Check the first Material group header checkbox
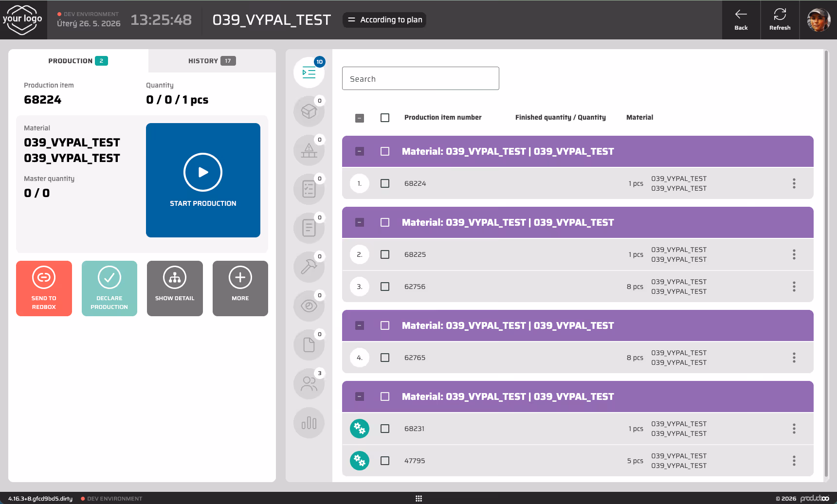The width and height of the screenshot is (837, 504). [x=385, y=151]
